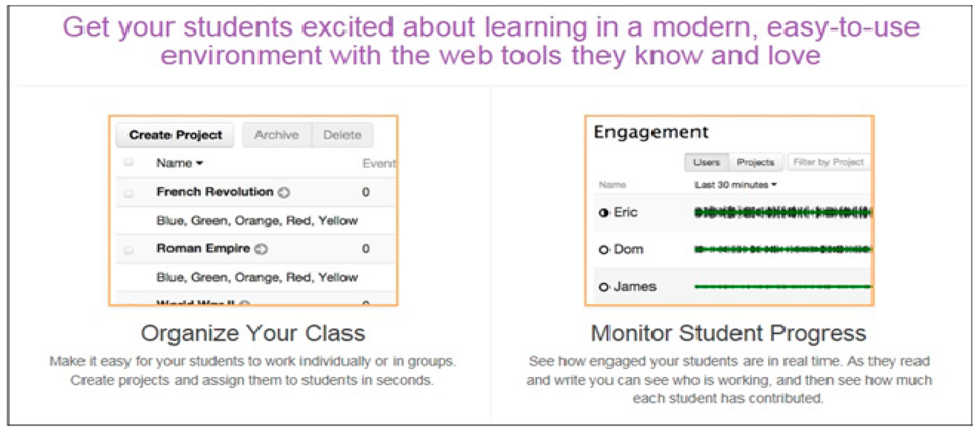Screen dimensions: 980x432
Task: Click the arrow icon beside French Revolution
Action: [284, 193]
